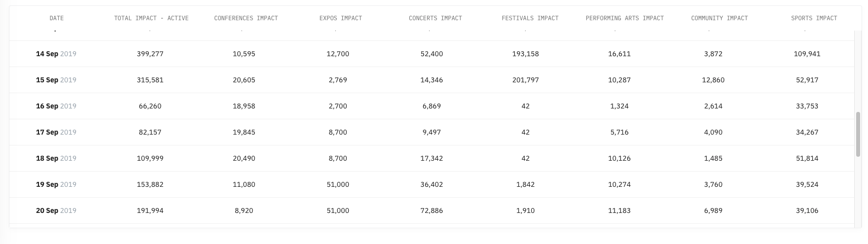This screenshot has height=244, width=868.
Task: Select the 16 Sep 2019 date cell
Action: pyautogui.click(x=56, y=106)
